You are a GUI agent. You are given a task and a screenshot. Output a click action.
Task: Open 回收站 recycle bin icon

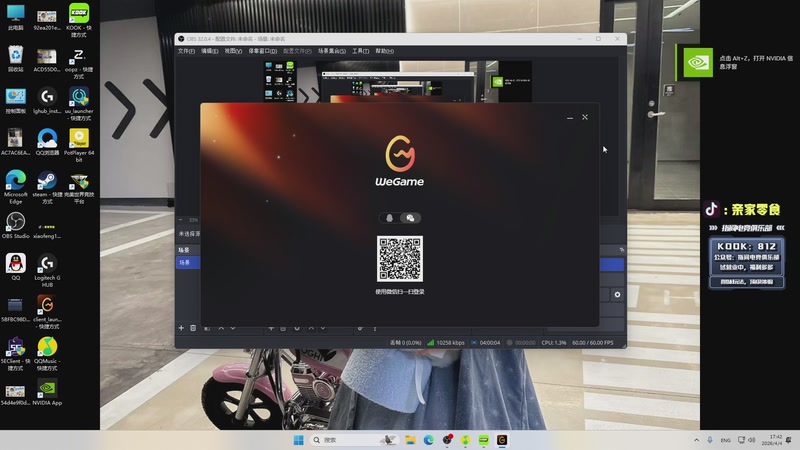(15, 59)
